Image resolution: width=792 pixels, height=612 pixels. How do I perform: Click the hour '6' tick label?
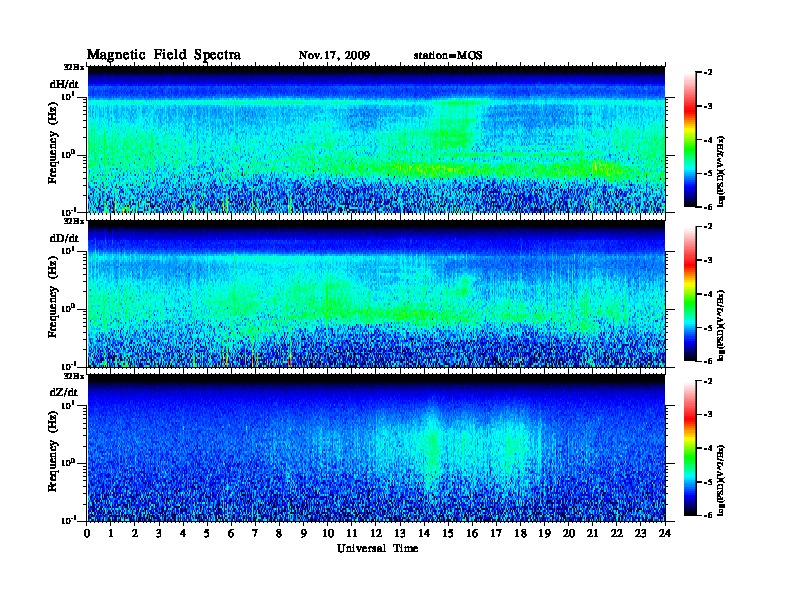(x=231, y=533)
